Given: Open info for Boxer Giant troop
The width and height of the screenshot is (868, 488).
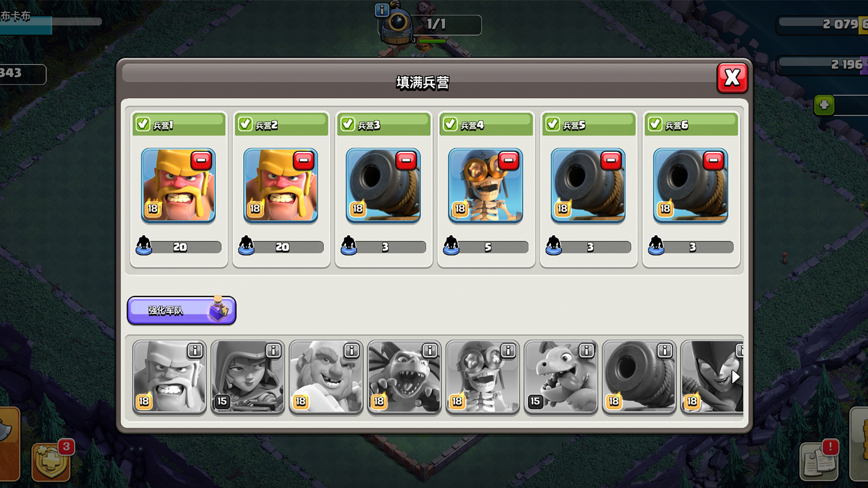Looking at the screenshot, I should pyautogui.click(x=352, y=351).
